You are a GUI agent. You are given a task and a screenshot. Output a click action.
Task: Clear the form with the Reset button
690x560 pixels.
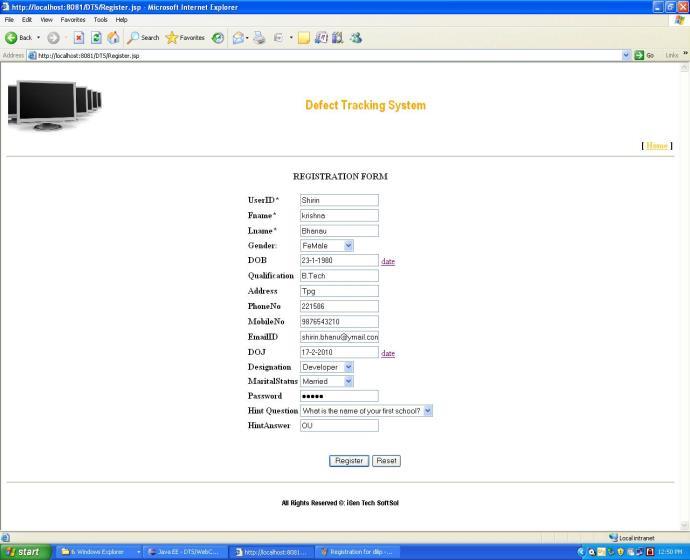coord(386,461)
